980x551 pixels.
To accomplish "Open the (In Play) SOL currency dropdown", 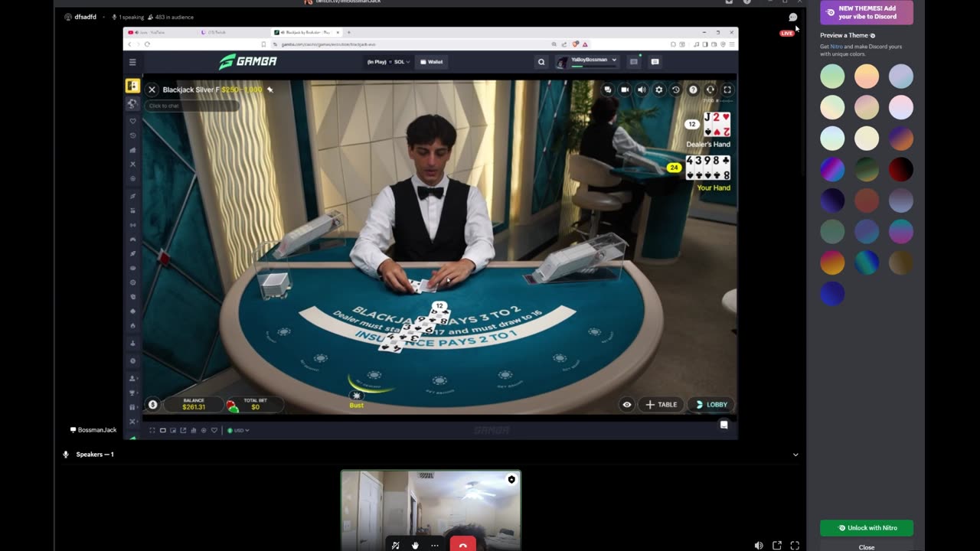I will point(388,62).
